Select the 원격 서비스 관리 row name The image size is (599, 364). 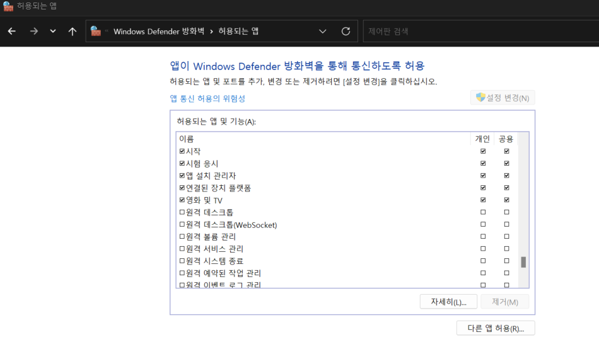click(214, 249)
